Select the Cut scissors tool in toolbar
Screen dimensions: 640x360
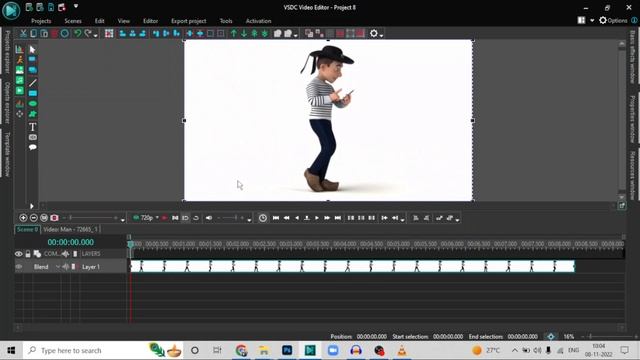click(x=23, y=33)
